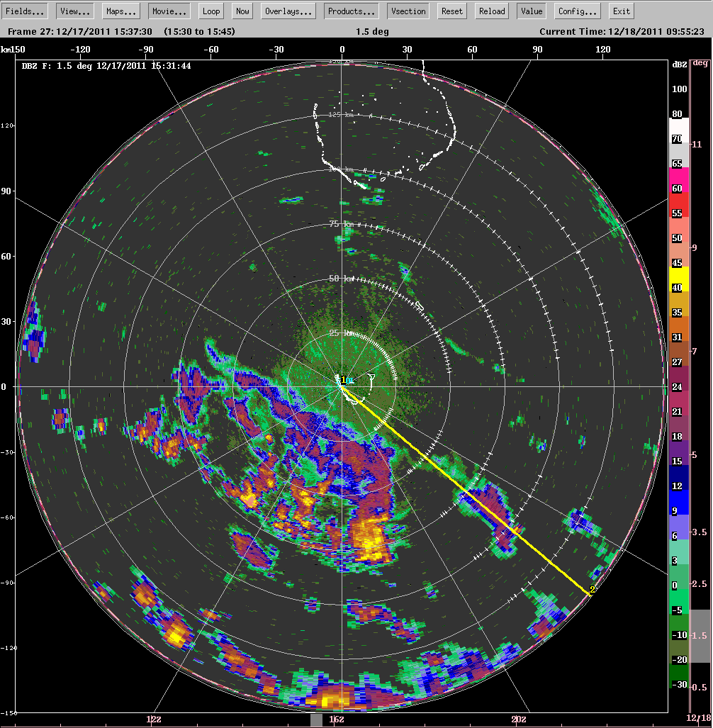Toggle the Value readout button

pos(532,11)
